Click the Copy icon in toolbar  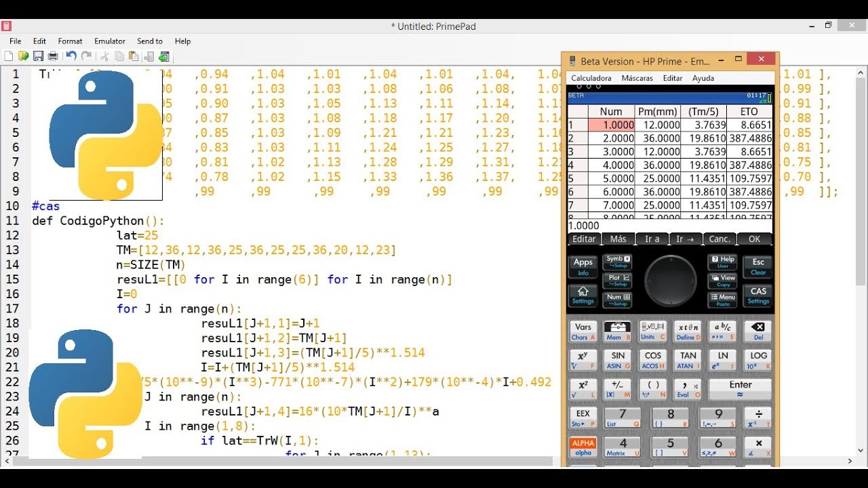[x=119, y=56]
